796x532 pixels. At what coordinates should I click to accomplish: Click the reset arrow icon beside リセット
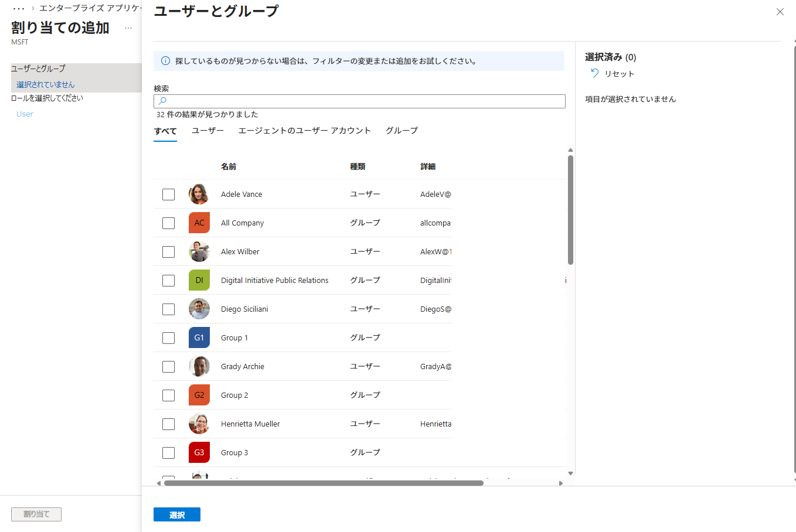pyautogui.click(x=594, y=73)
